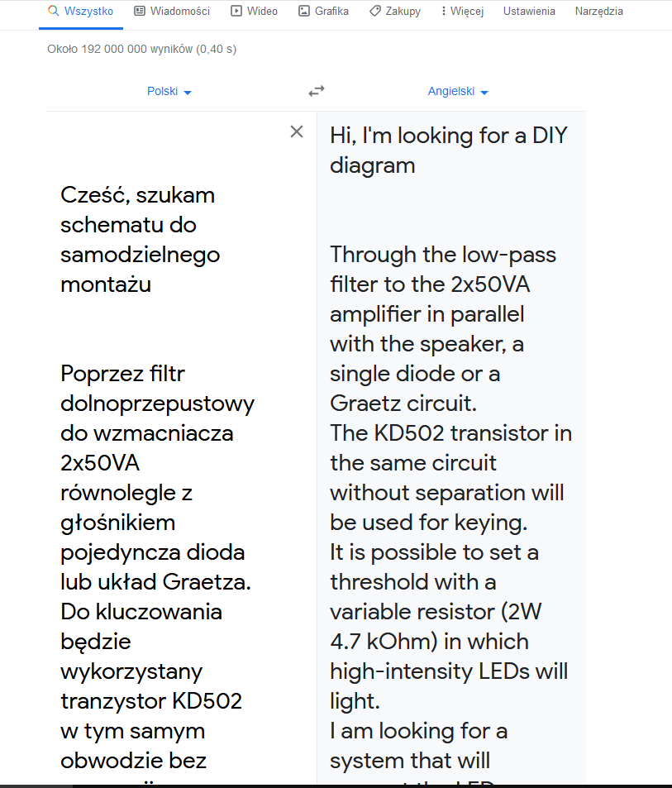Click the newspaper icon beside Wiadomości

140,11
